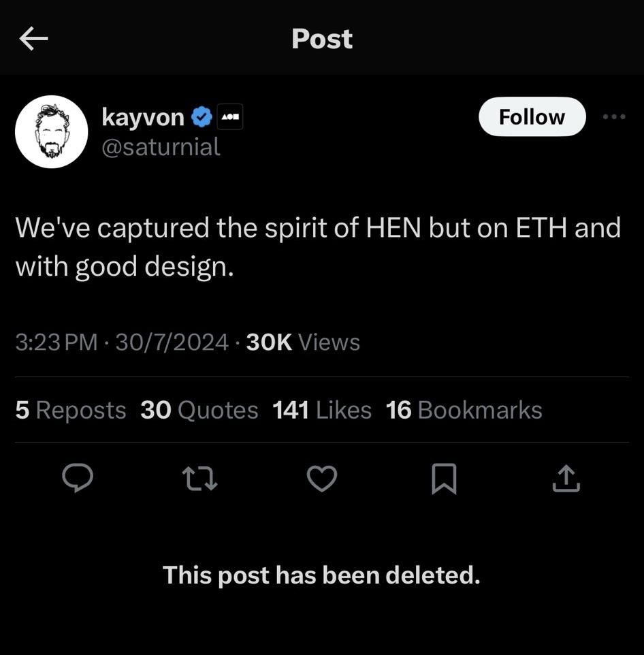Bookmark this post
Screen dimensions: 644x655
pyautogui.click(x=444, y=479)
